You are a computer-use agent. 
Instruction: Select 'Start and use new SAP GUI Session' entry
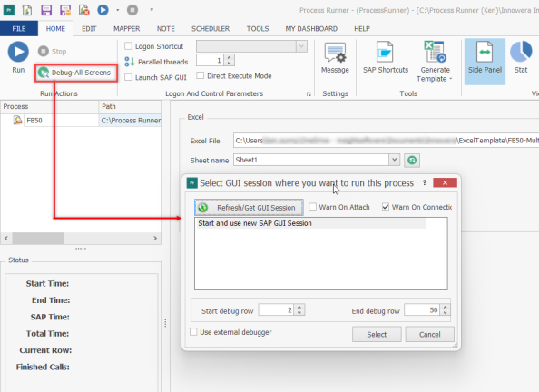click(x=311, y=223)
